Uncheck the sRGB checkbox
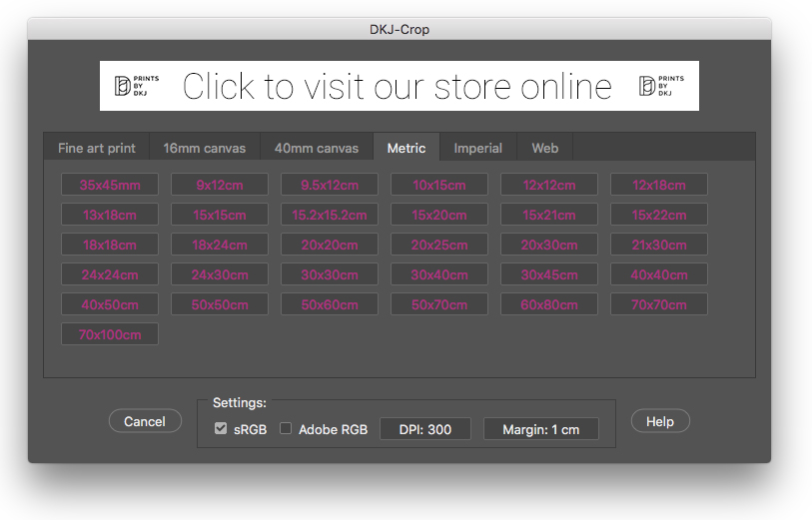The image size is (812, 520). click(x=221, y=428)
